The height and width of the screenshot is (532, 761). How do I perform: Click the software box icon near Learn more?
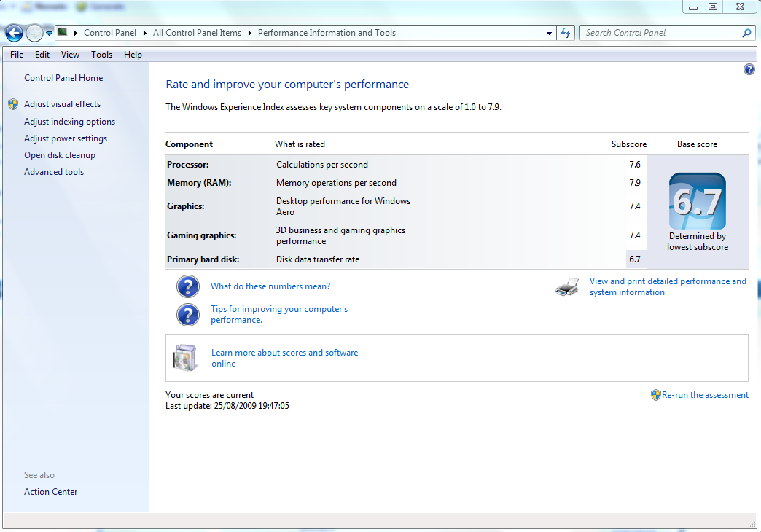pyautogui.click(x=185, y=357)
